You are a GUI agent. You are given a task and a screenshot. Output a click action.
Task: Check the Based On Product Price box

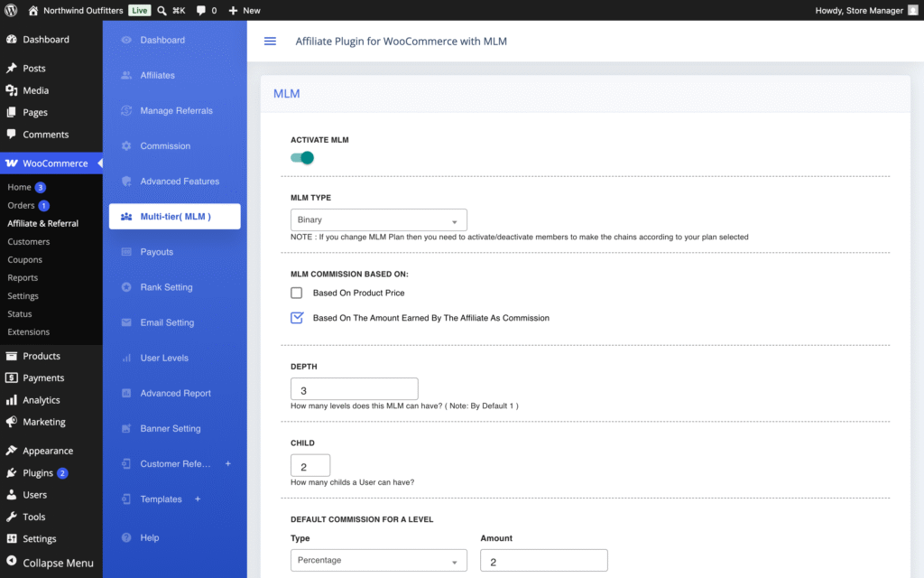(296, 293)
